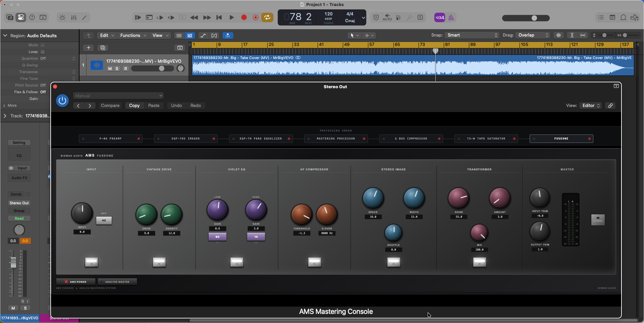Open the Snap Smart dropdown

[x=472, y=35]
